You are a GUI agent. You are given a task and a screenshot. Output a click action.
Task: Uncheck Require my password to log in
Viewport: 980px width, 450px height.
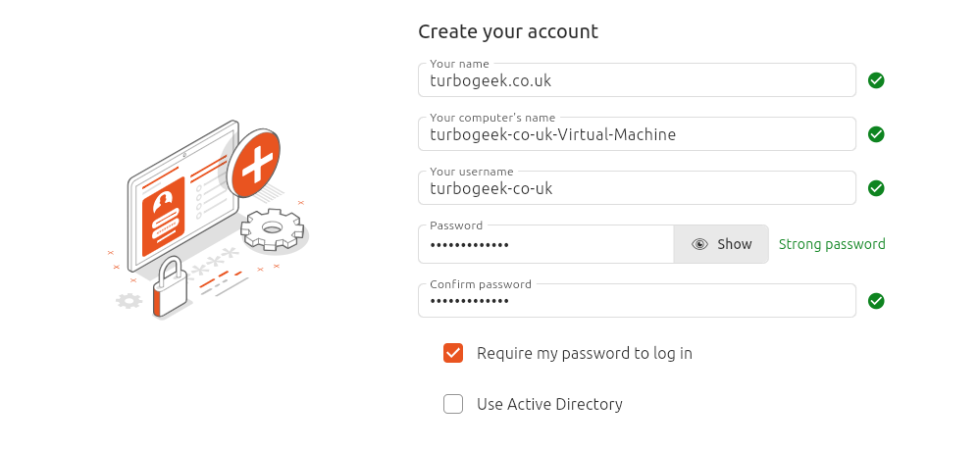point(453,353)
